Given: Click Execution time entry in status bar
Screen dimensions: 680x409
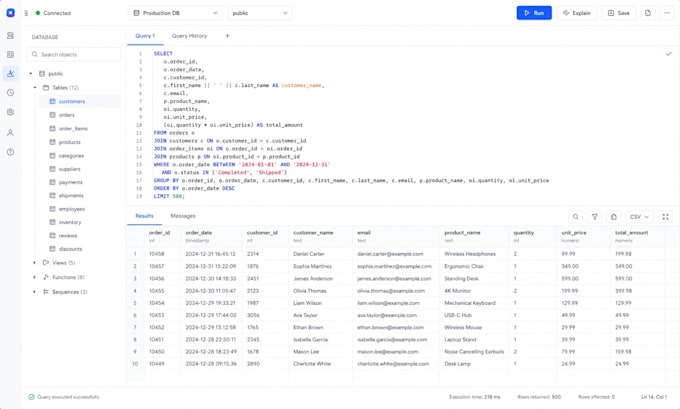Looking at the screenshot, I should [x=474, y=397].
